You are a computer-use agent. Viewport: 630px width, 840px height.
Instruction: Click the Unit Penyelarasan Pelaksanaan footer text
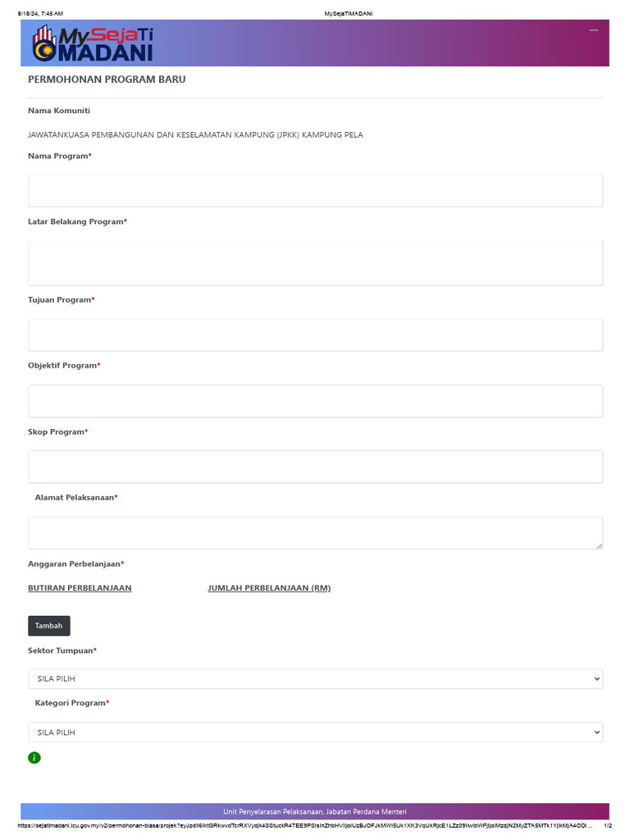point(315,811)
